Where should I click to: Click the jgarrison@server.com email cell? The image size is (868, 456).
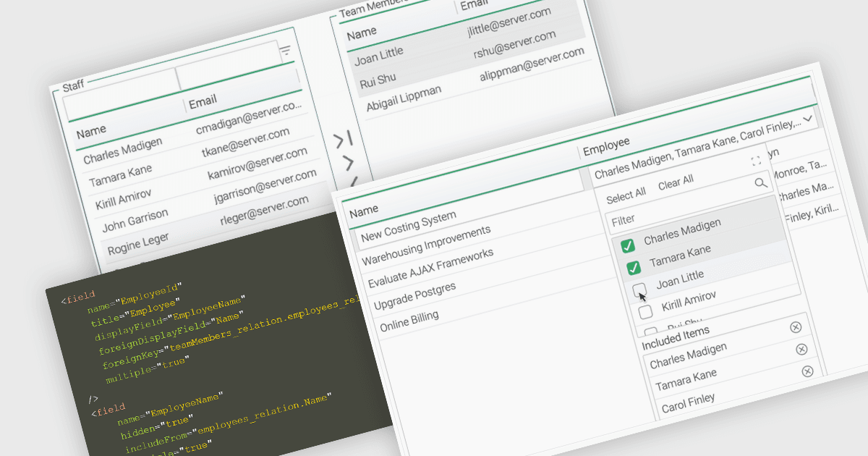point(265,187)
